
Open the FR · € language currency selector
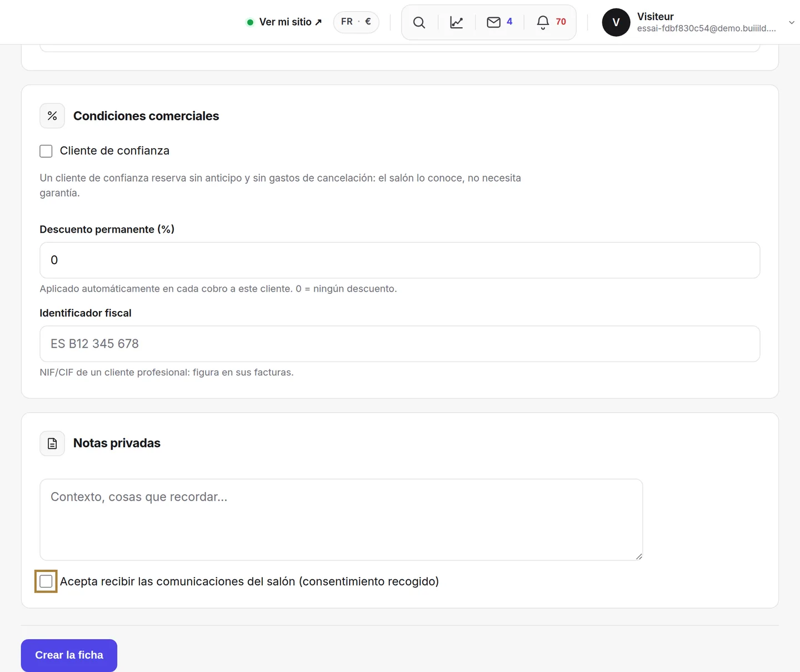356,22
